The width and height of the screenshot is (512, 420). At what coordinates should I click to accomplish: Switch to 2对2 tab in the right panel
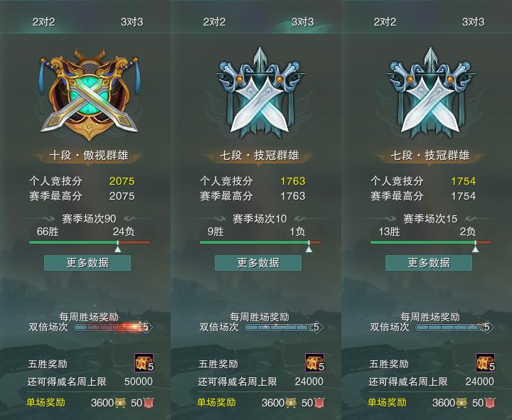pos(385,22)
